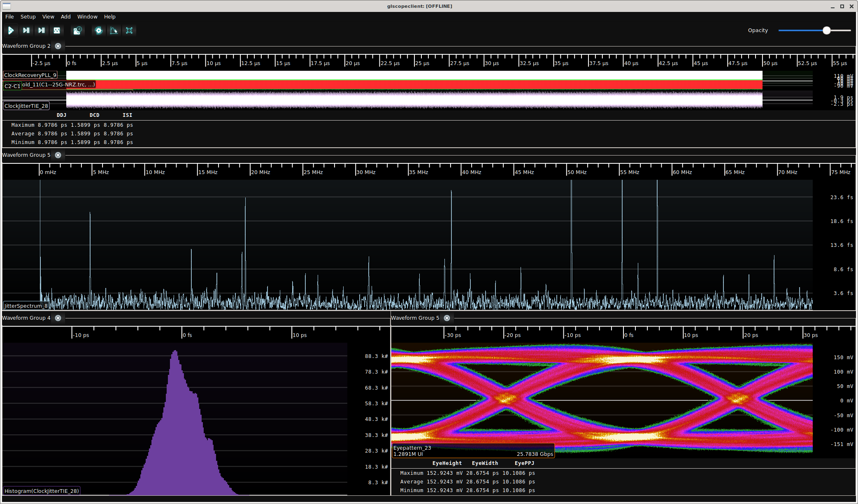
Task: Open the Window menu
Action: 87,17
